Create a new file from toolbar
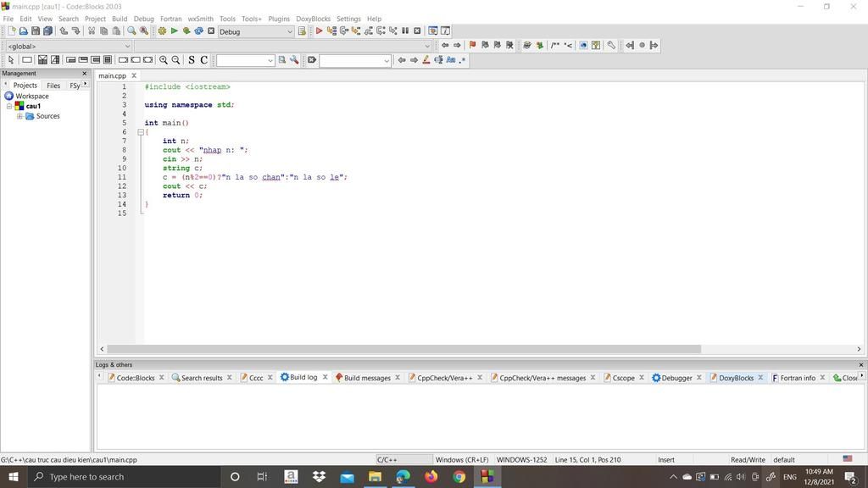Image resolution: width=868 pixels, height=488 pixels. 11,31
